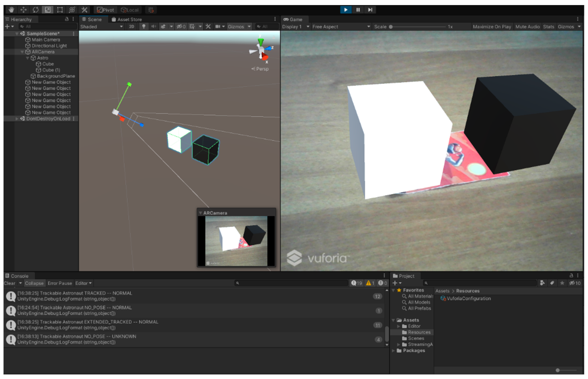Click the Clear console button
This screenshot has width=588, height=379.
[x=9, y=283]
